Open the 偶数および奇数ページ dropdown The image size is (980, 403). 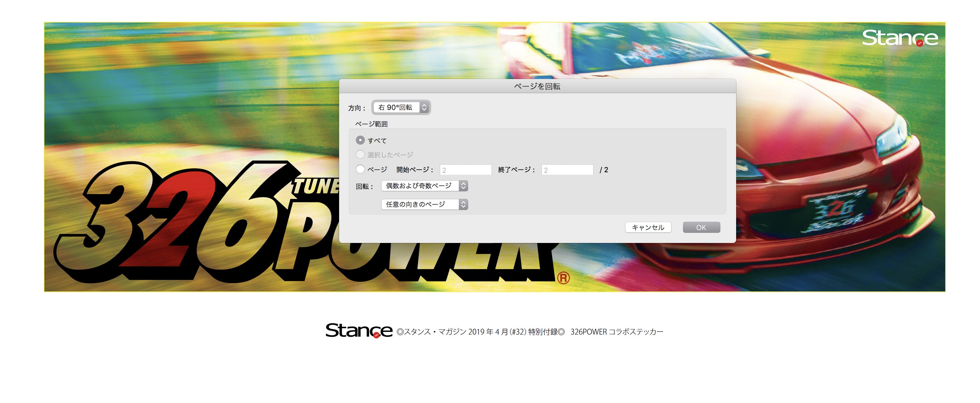click(424, 186)
